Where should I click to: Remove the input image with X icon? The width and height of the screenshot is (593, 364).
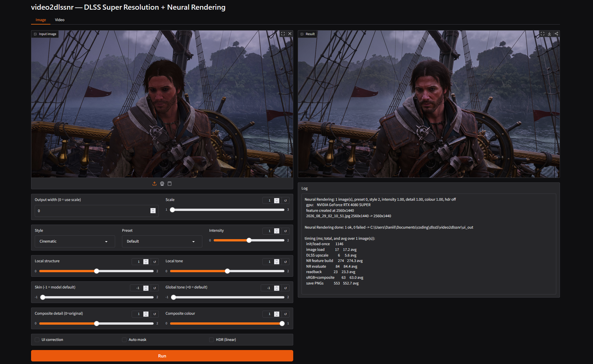click(x=290, y=34)
